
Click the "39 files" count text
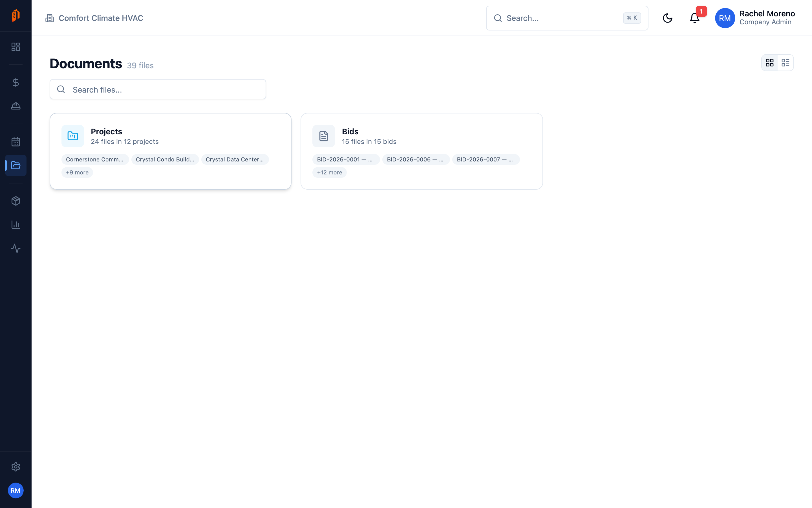(140, 65)
